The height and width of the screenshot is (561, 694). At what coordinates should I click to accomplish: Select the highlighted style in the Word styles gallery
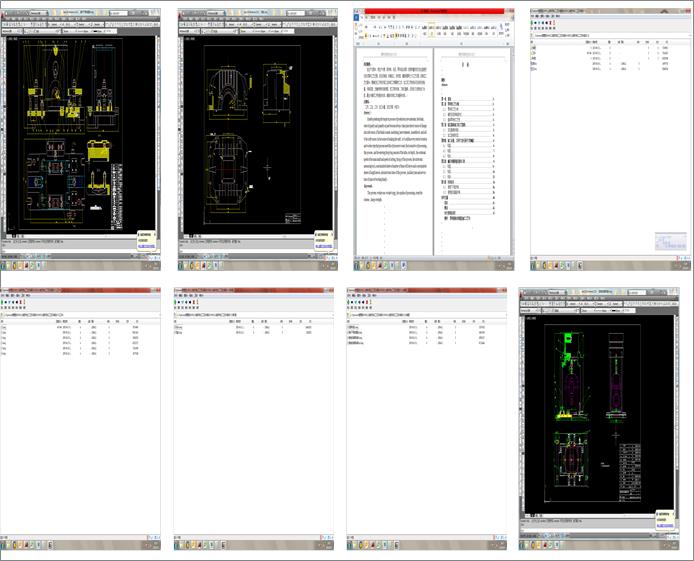(x=432, y=30)
